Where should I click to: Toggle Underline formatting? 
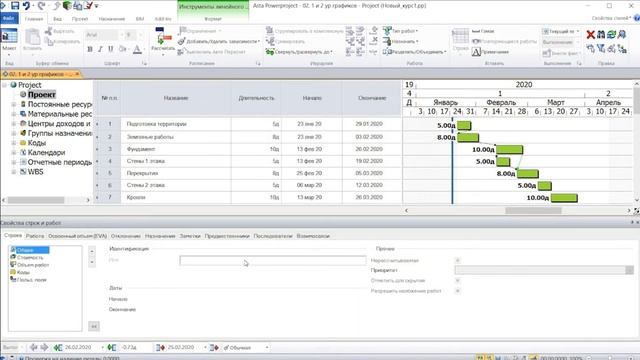point(111,49)
